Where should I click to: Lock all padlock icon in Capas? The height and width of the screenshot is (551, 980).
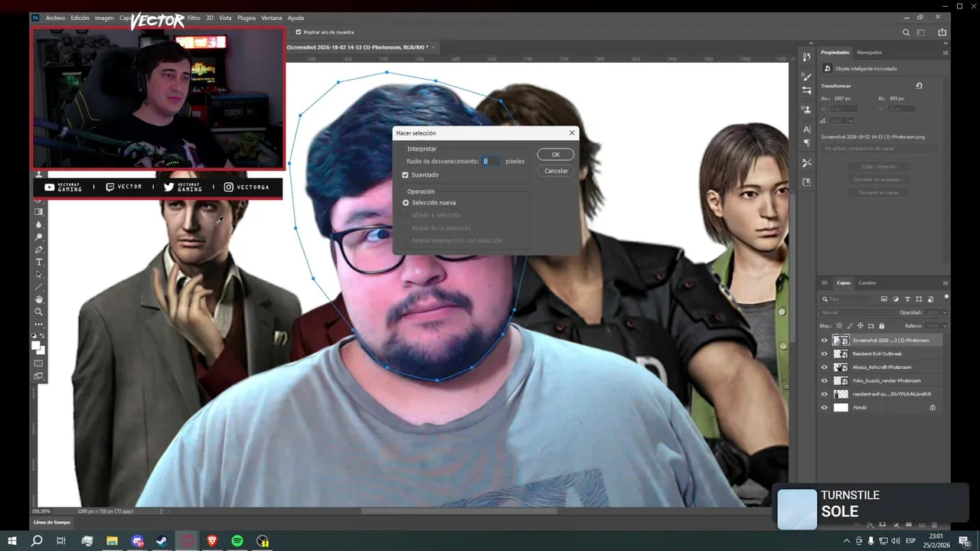click(881, 326)
